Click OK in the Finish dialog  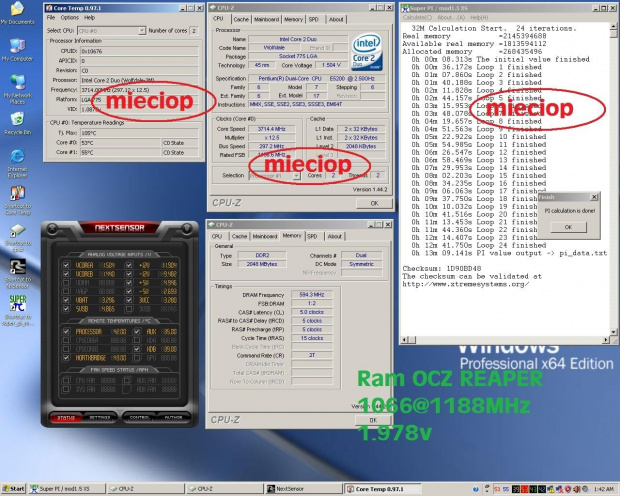click(568, 227)
